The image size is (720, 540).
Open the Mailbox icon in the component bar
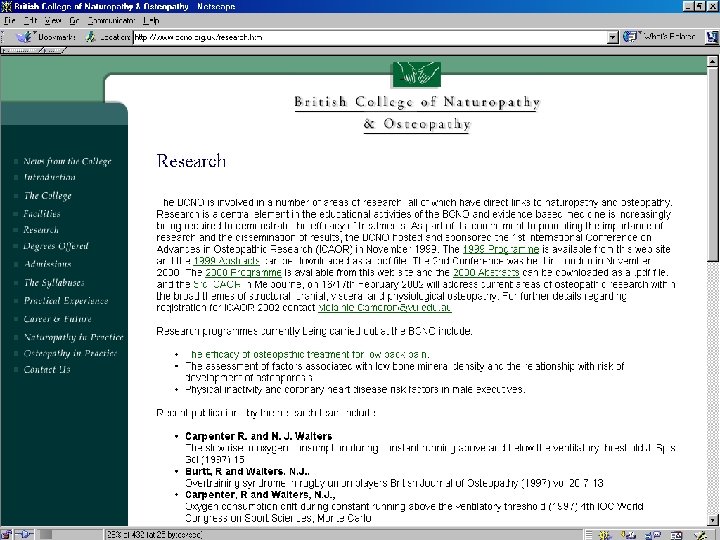coord(628,535)
